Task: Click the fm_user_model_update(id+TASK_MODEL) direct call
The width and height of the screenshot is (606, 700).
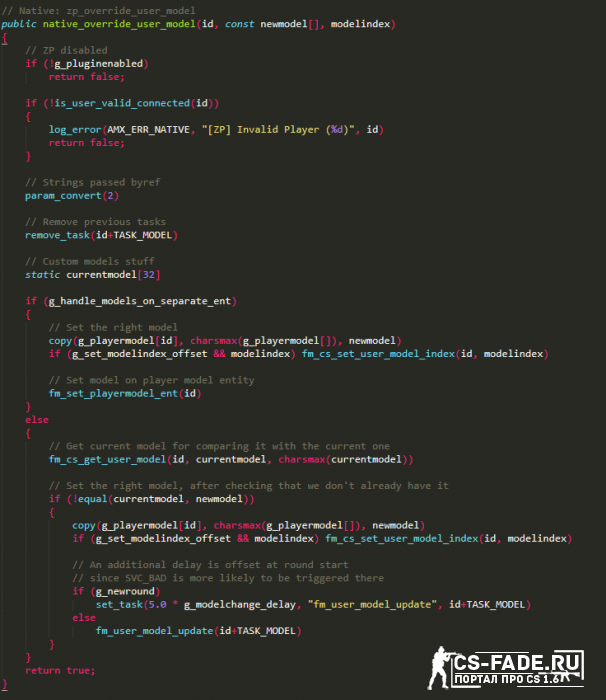Action: [198, 631]
